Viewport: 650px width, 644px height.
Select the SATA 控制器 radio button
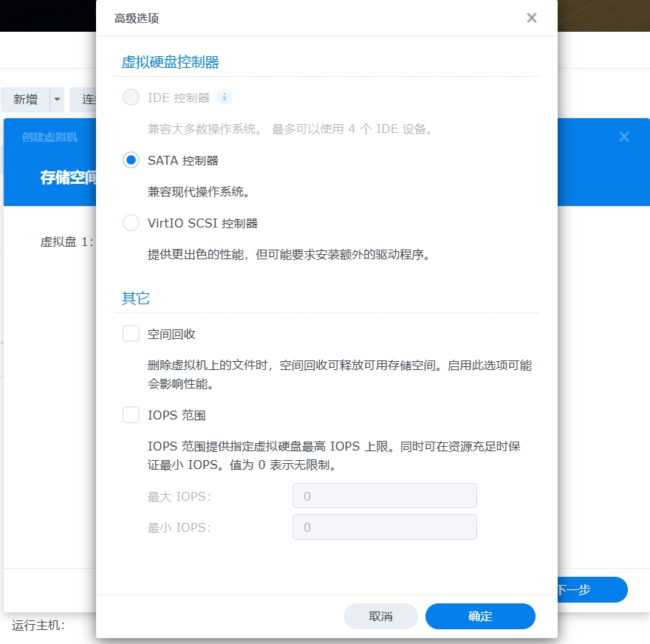pos(131,160)
